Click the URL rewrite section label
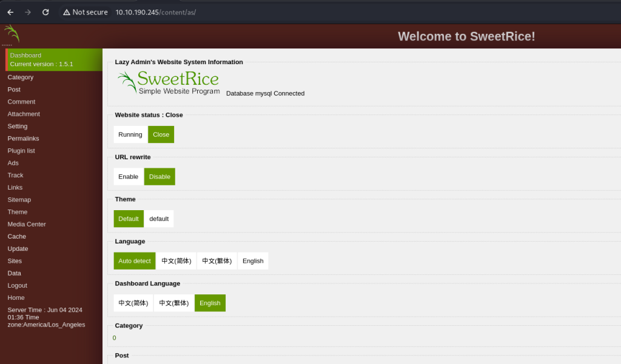Viewport: 621px width, 364px height. [x=133, y=157]
